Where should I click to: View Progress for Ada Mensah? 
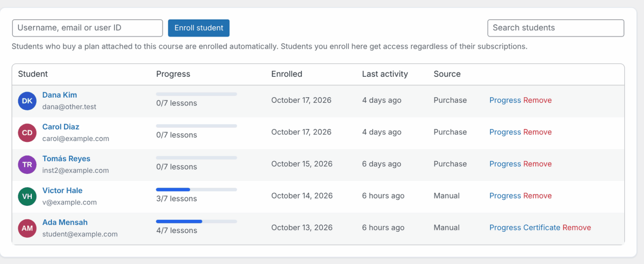click(505, 228)
